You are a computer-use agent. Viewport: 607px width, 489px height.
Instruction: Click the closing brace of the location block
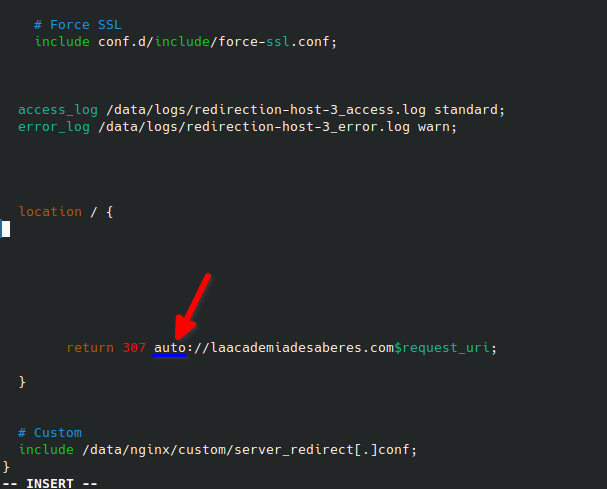click(22, 382)
